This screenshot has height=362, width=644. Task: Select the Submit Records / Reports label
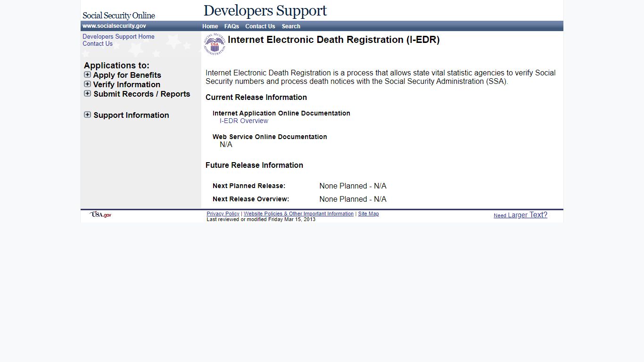[x=142, y=94]
